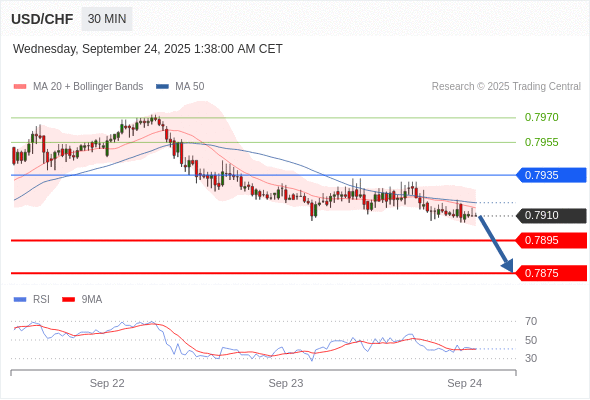Select the red 0.7875 target price tag
590x400 pixels.
pyautogui.click(x=551, y=273)
